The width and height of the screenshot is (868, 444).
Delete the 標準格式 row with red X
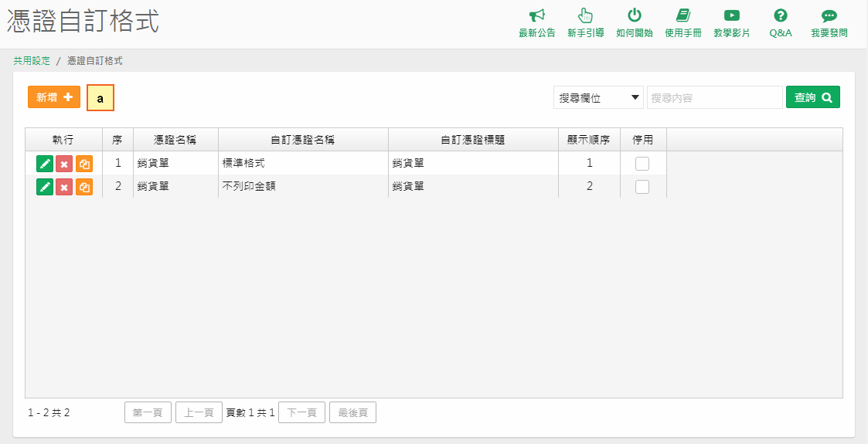pos(64,164)
